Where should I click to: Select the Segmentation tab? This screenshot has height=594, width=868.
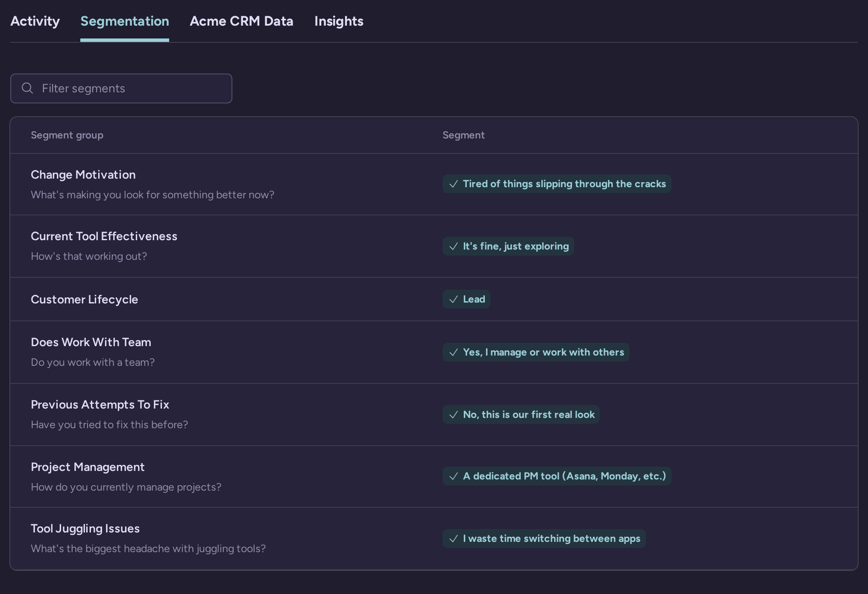pyautogui.click(x=125, y=21)
